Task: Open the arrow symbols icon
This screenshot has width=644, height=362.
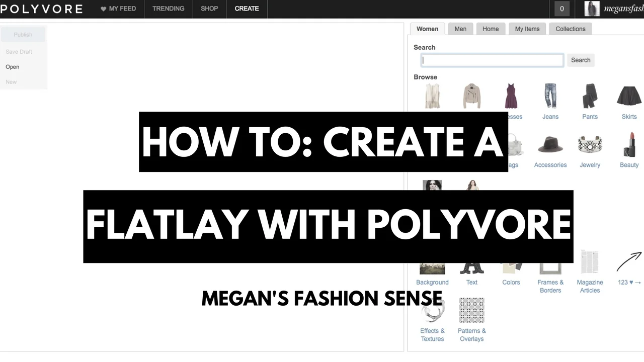Action: 630,261
